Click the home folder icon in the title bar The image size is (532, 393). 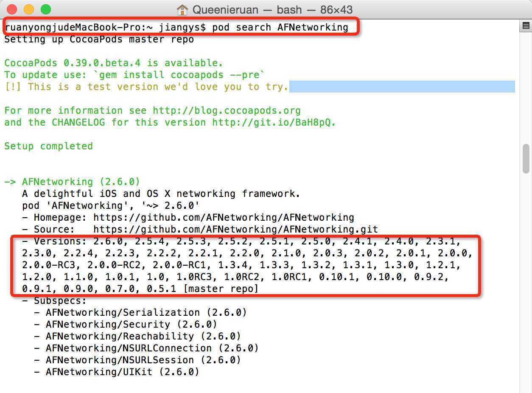coord(182,9)
